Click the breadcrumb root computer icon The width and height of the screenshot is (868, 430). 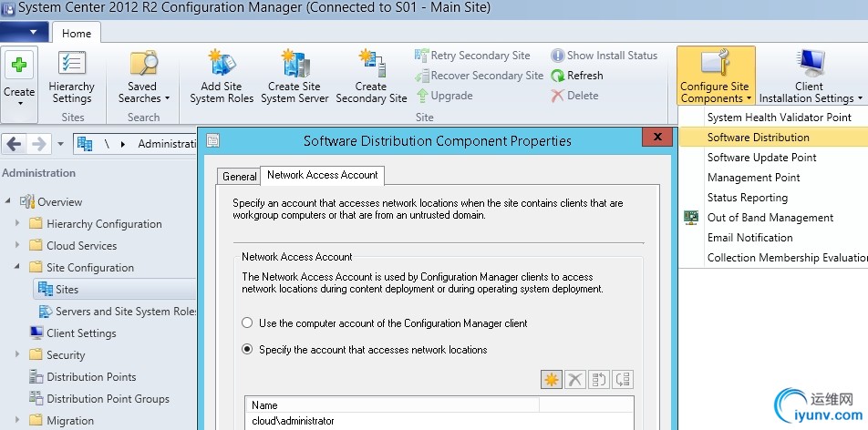[x=85, y=144]
